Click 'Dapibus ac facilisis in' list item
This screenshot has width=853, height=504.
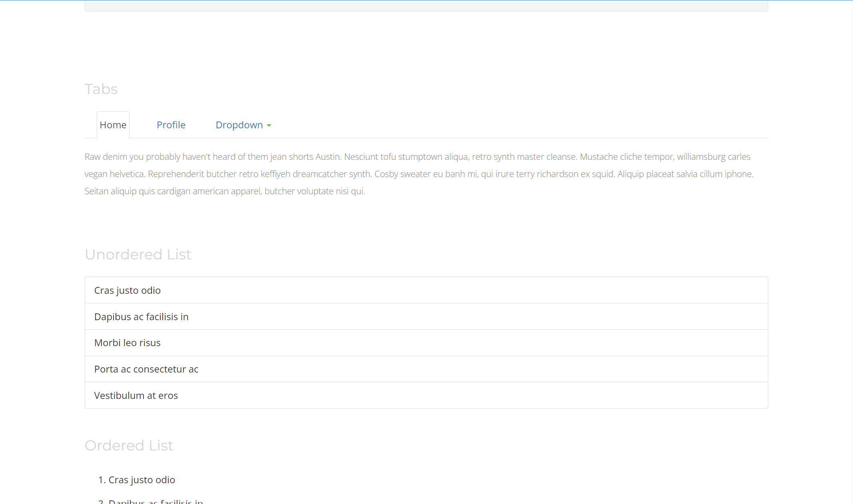click(x=141, y=316)
